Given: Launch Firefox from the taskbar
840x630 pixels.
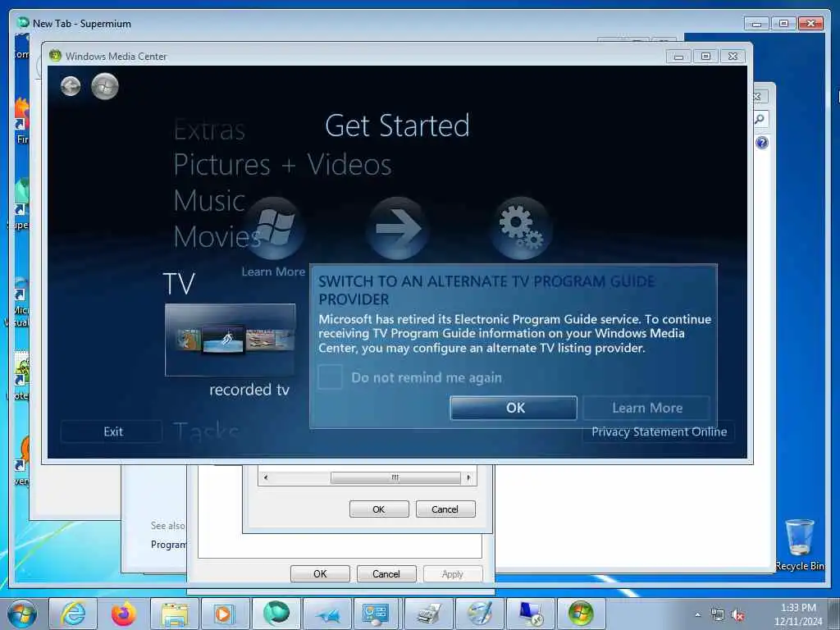Looking at the screenshot, I should point(124,614).
